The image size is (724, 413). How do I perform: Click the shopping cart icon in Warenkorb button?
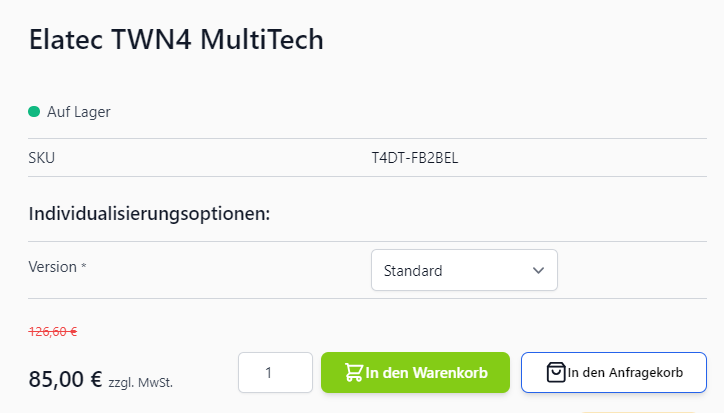(354, 373)
